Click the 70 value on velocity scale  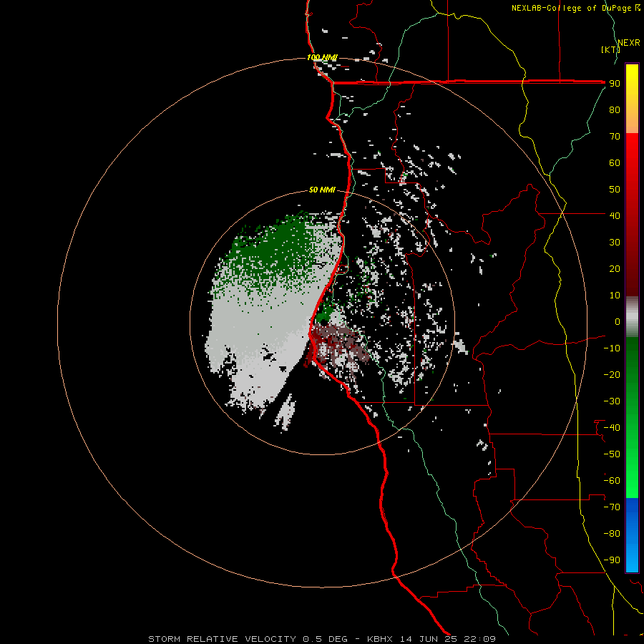(x=615, y=137)
